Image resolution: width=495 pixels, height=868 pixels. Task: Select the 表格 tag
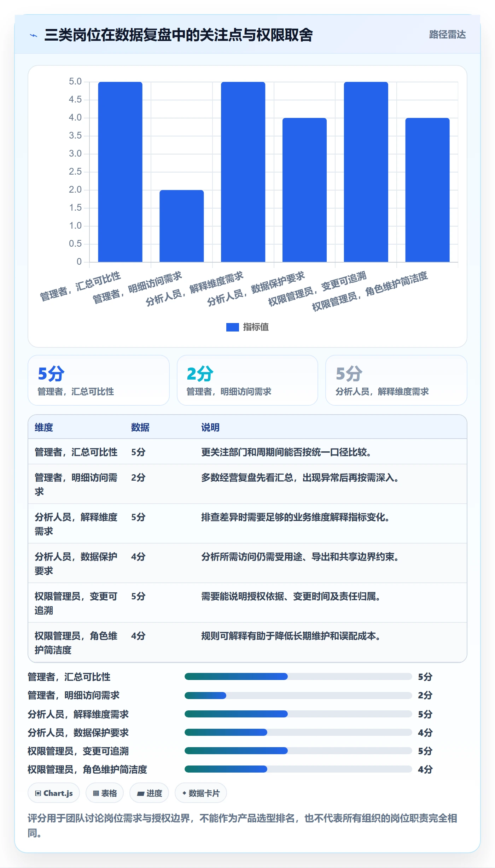[x=105, y=793]
